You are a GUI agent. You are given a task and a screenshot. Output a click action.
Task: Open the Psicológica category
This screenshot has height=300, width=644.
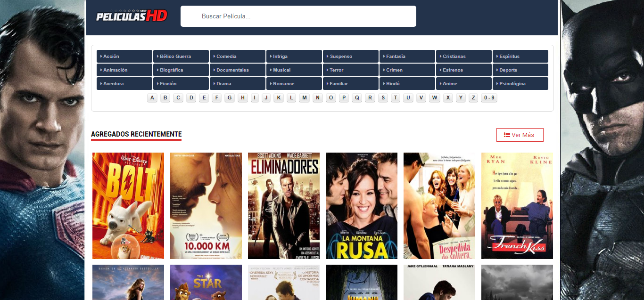point(520,84)
